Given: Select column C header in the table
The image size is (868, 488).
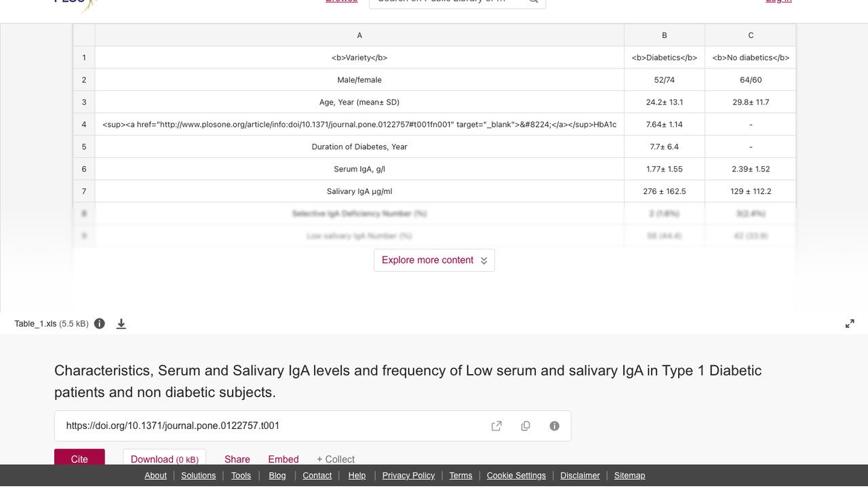Looking at the screenshot, I should [751, 35].
